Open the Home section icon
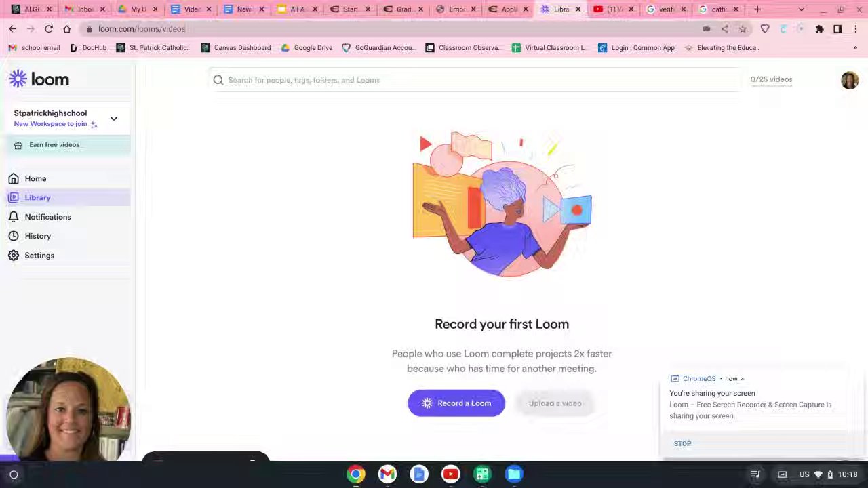Image resolution: width=868 pixels, height=488 pixels. pyautogui.click(x=14, y=178)
